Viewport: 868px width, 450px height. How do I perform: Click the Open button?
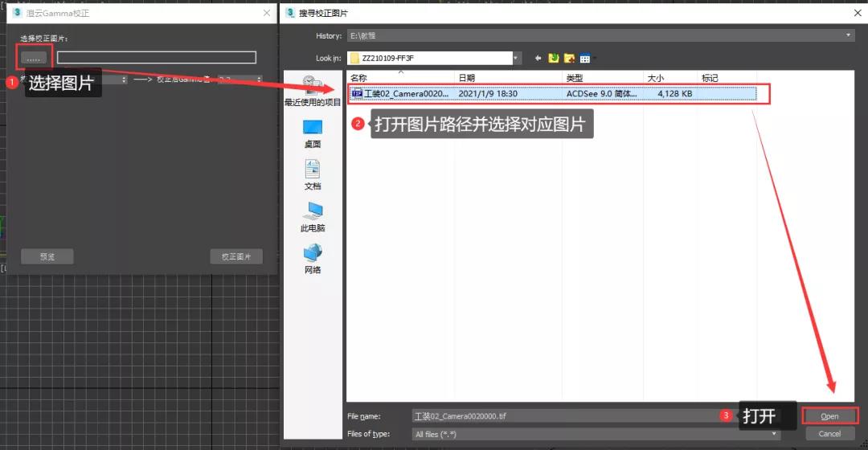[829, 416]
